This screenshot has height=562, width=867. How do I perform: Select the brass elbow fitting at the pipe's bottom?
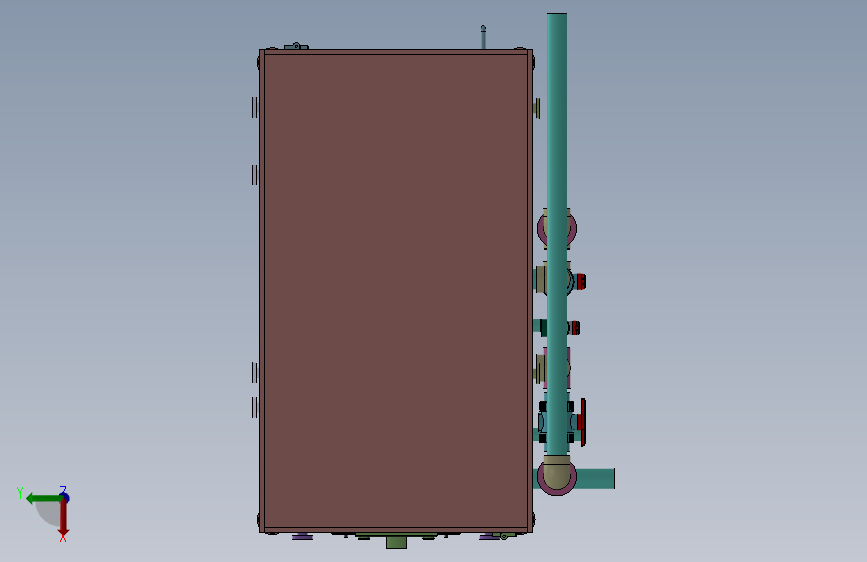point(557,473)
